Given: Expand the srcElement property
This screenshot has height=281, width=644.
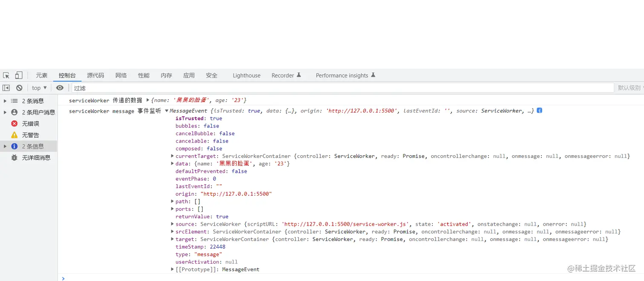Looking at the screenshot, I should tap(172, 232).
